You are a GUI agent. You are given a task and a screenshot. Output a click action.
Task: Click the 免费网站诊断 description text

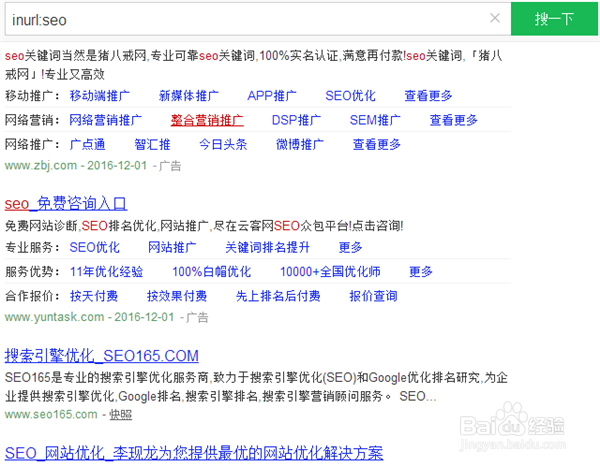[204, 226]
